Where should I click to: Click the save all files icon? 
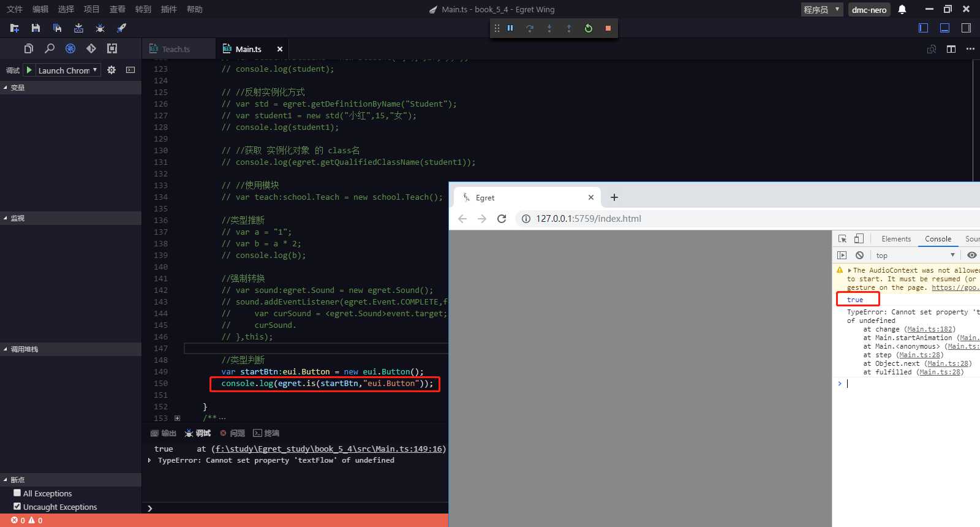coord(57,28)
